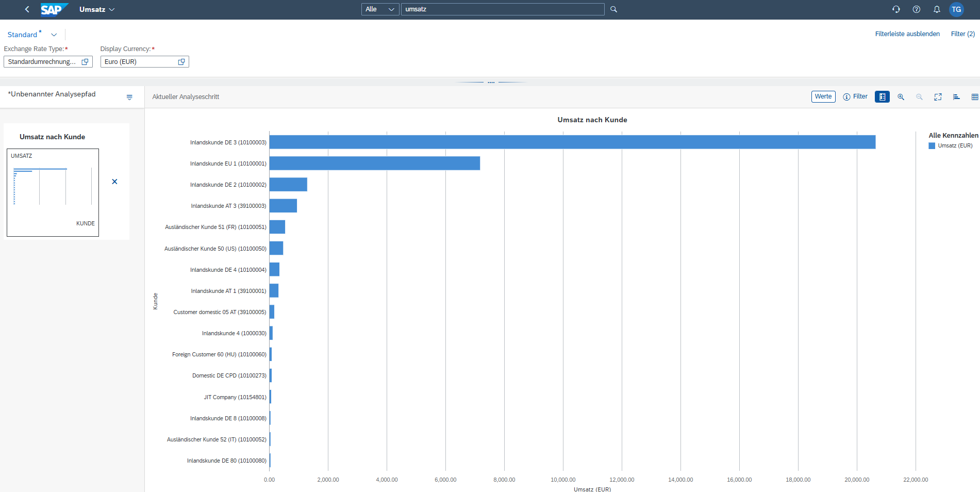The image size is (980, 492).
Task: Open the Alle search scope dropdown
Action: point(380,9)
